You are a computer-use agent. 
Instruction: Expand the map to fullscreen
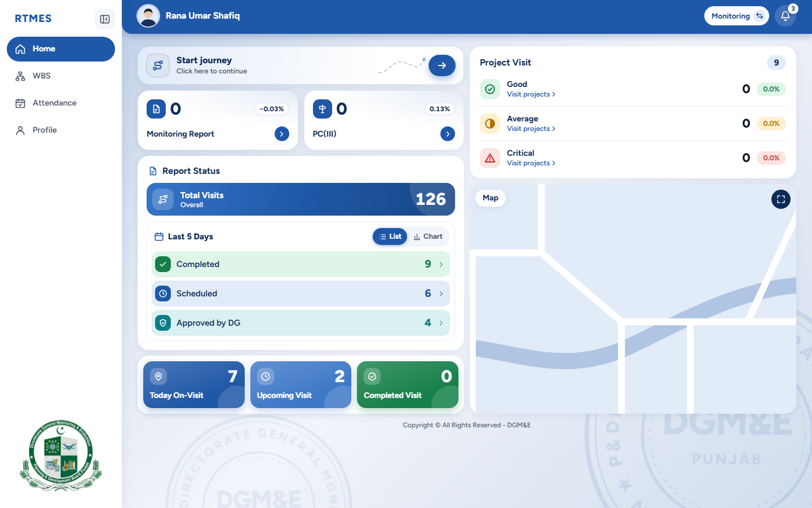[x=781, y=199]
